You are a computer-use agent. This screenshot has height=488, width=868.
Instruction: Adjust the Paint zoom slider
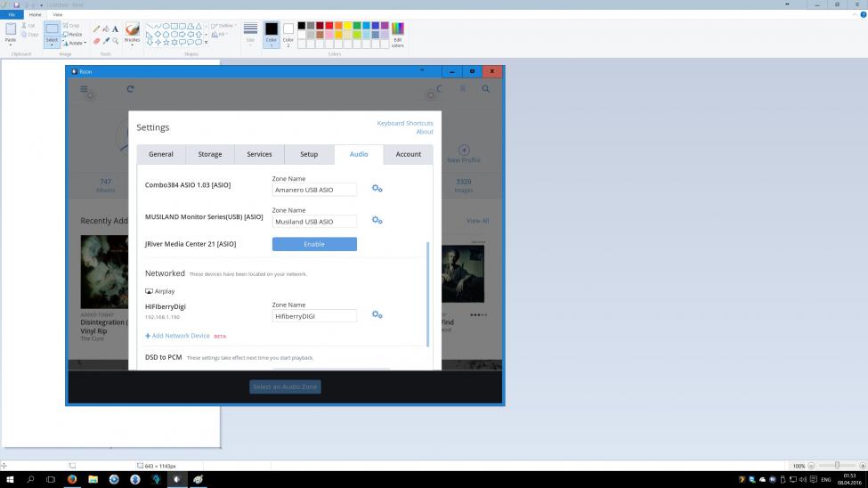click(x=837, y=466)
